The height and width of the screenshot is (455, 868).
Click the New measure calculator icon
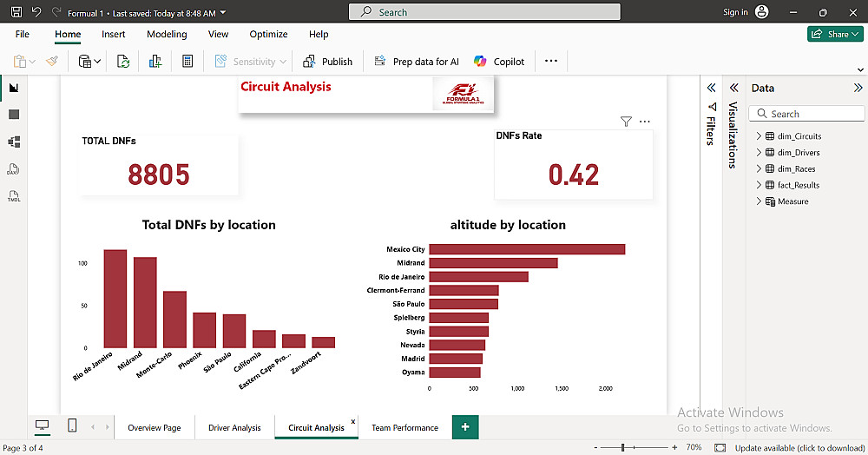[187, 62]
